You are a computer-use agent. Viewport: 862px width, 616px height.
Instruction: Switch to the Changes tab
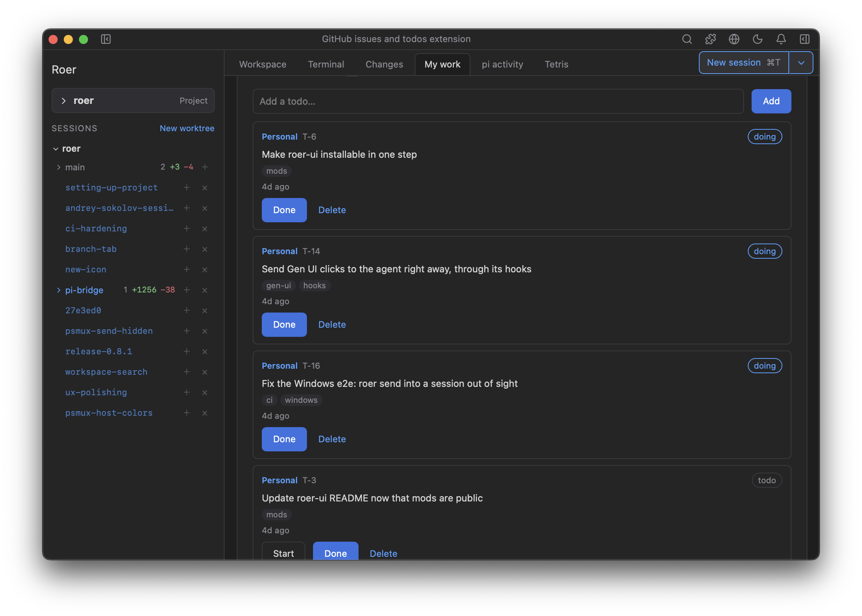pyautogui.click(x=384, y=64)
